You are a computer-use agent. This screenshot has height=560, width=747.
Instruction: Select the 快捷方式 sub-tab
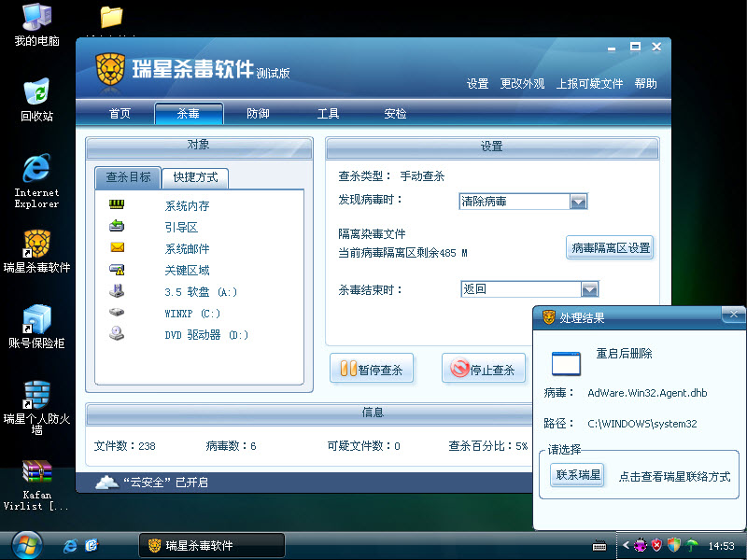(x=195, y=177)
